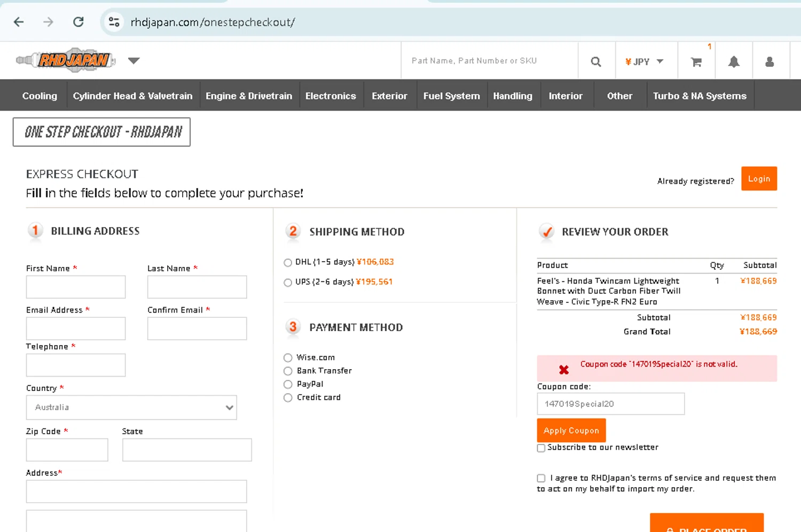
Task: Click the Last Name field
Action: [197, 287]
